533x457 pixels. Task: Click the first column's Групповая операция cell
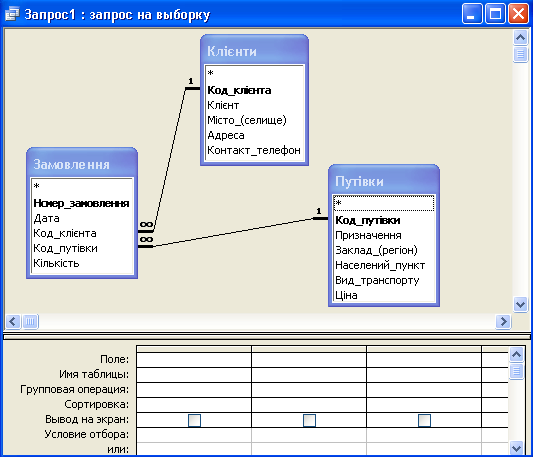[194, 389]
